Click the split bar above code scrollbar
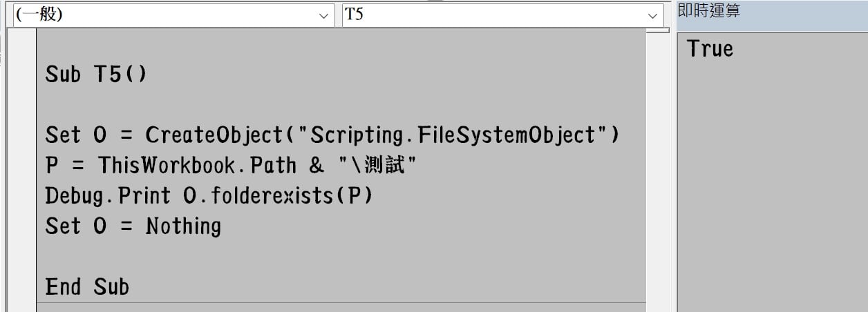This screenshot has height=312, width=868. pos(658,30)
